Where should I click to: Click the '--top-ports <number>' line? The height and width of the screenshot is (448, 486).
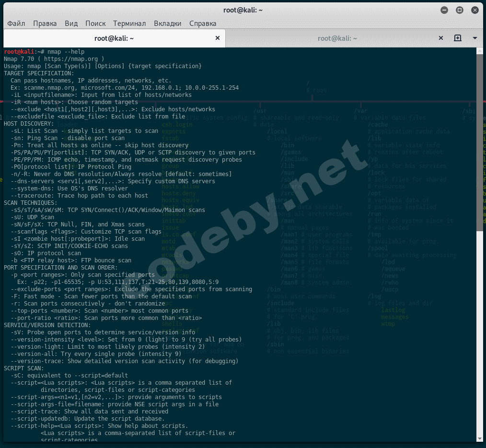click(100, 310)
